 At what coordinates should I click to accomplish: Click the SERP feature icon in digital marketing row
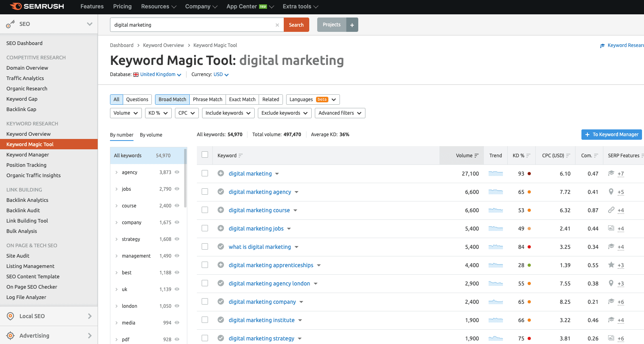pyautogui.click(x=611, y=173)
